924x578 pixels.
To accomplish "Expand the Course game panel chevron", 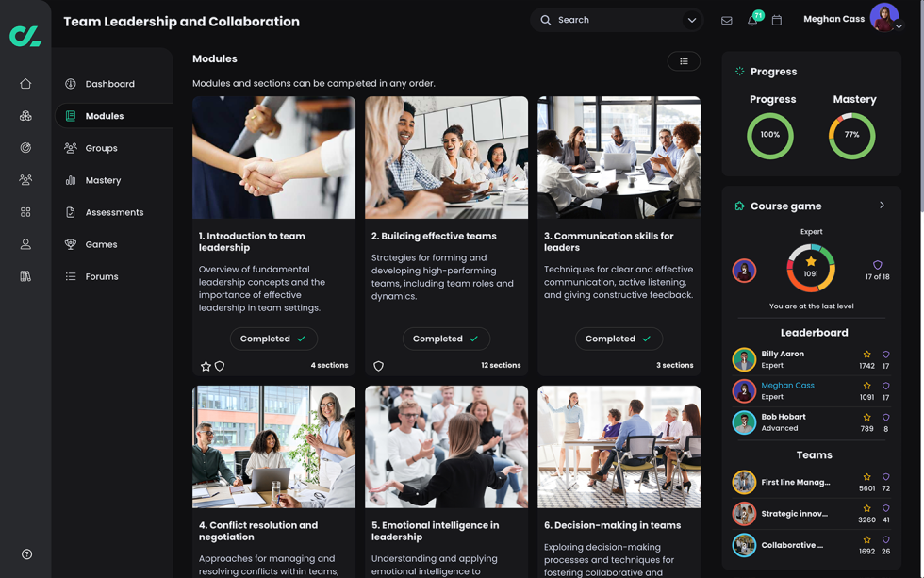I will (x=882, y=206).
